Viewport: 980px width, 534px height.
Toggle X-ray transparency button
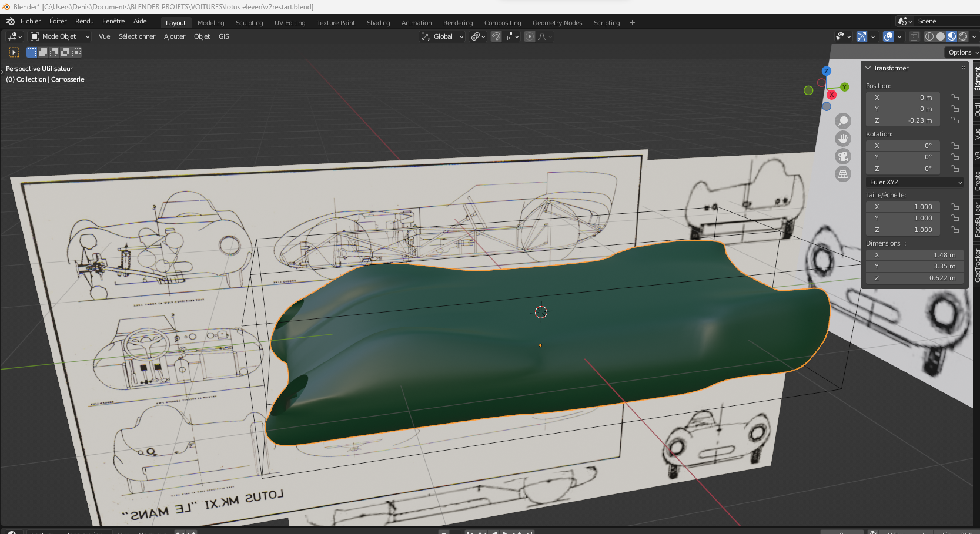(914, 36)
